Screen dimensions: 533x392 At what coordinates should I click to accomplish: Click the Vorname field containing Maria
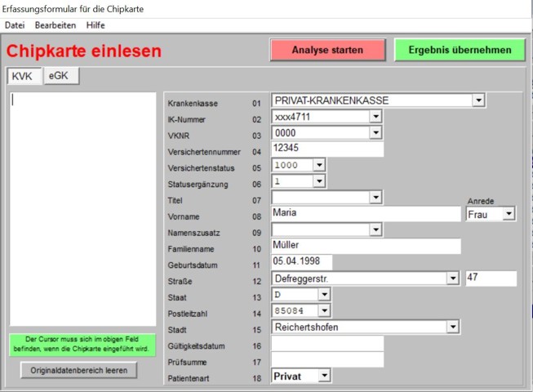pos(366,214)
